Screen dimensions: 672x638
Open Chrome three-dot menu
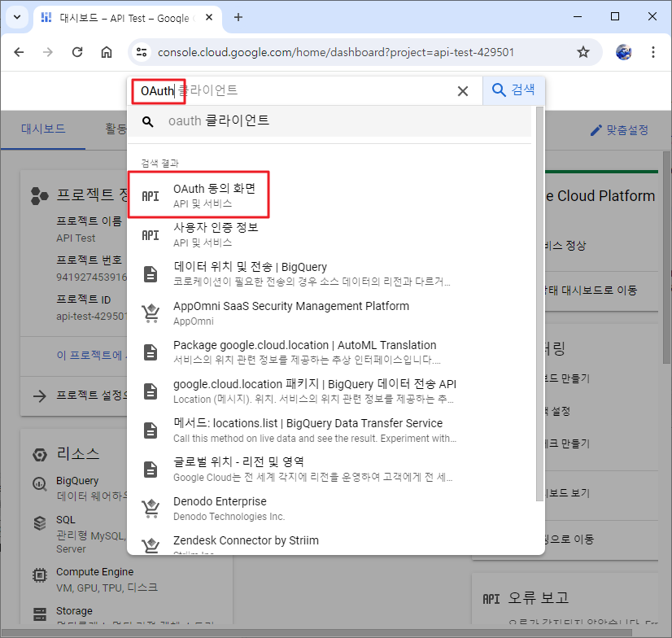click(x=653, y=52)
